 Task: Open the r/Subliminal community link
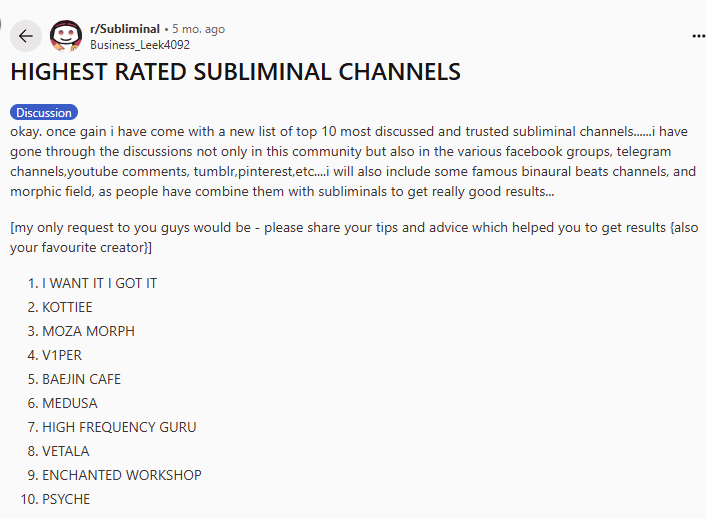click(x=125, y=29)
